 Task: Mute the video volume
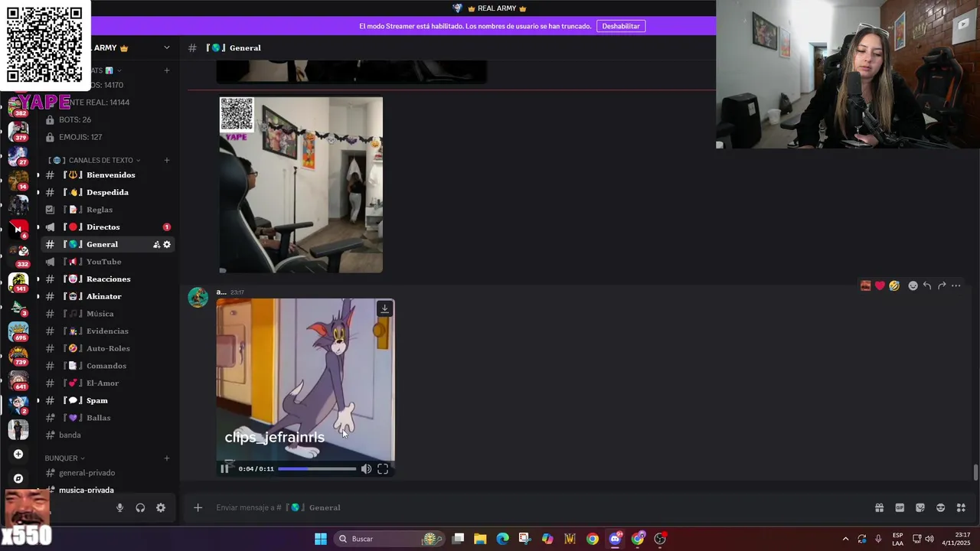(x=366, y=469)
